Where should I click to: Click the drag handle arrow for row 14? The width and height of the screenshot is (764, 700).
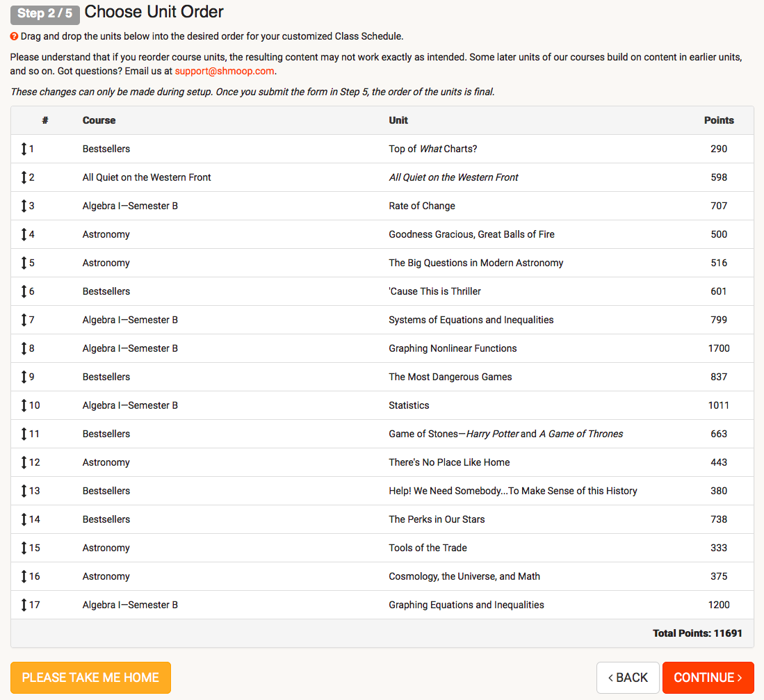24,519
